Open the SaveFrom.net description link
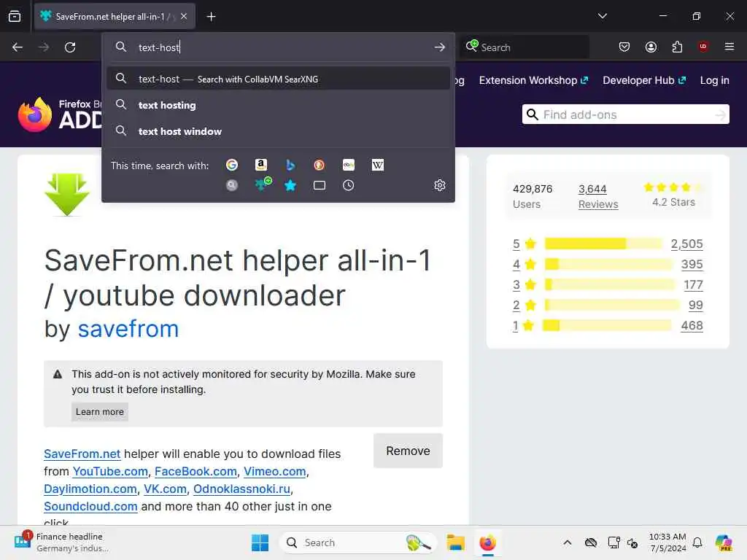 (82, 454)
